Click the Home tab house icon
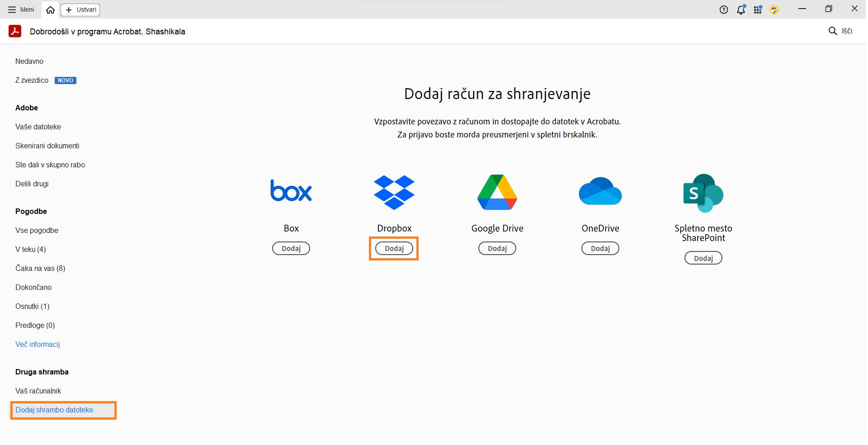 (50, 9)
